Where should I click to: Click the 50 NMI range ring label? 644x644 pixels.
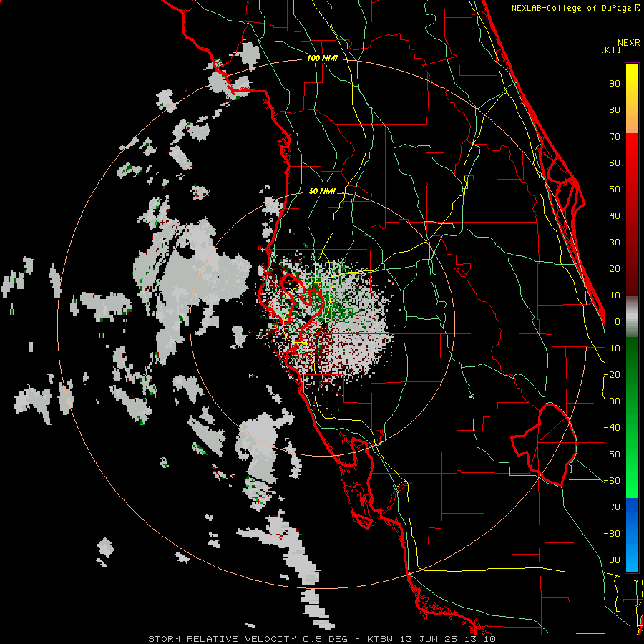[322, 191]
